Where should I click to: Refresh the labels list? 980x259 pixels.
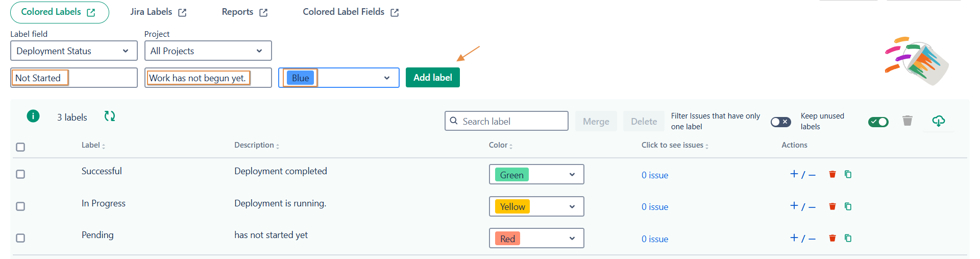110,116
